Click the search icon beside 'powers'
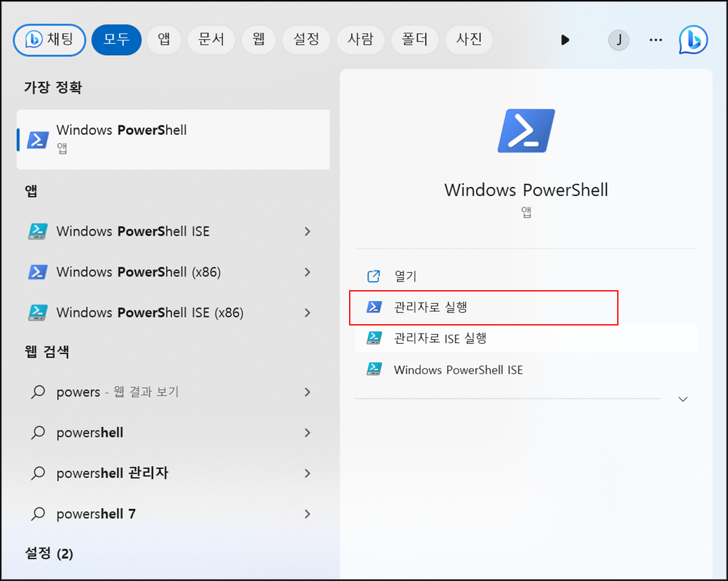This screenshot has width=728, height=581. 38,392
